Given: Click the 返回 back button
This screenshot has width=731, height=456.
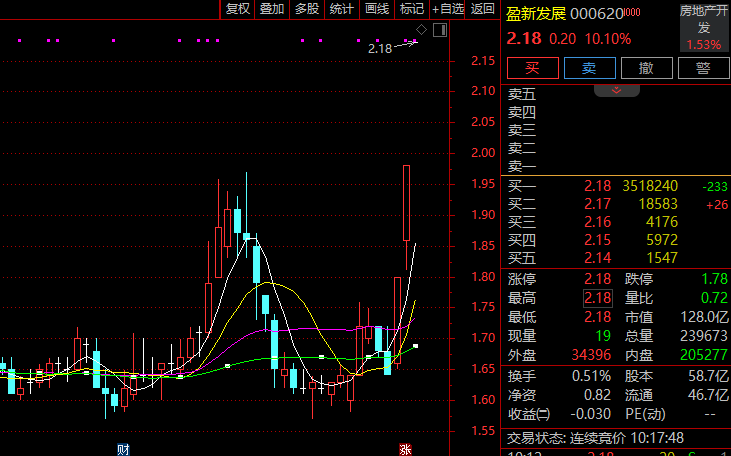Looking at the screenshot, I should coord(482,9).
